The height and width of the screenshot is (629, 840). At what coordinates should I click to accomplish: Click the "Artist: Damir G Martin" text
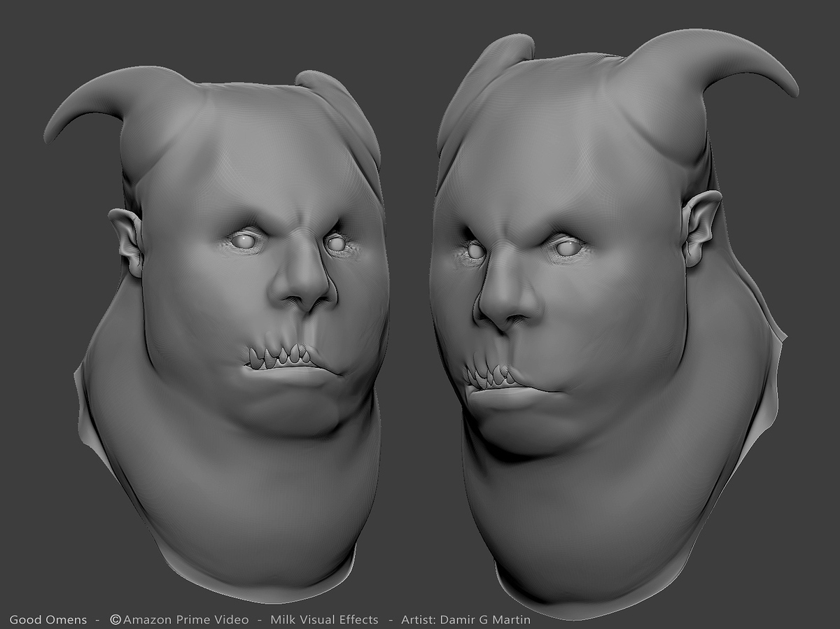click(x=465, y=620)
